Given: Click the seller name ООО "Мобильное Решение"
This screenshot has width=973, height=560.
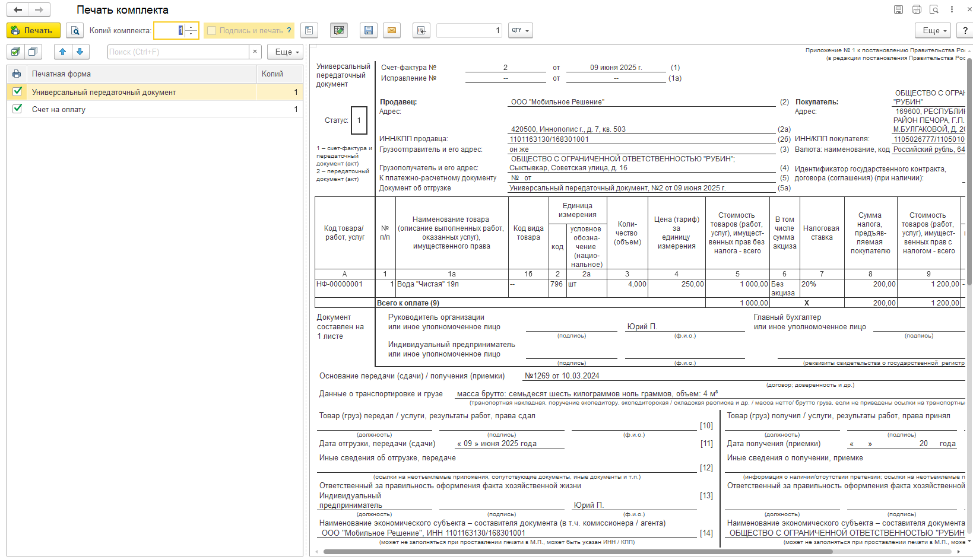Looking at the screenshot, I should point(557,102).
